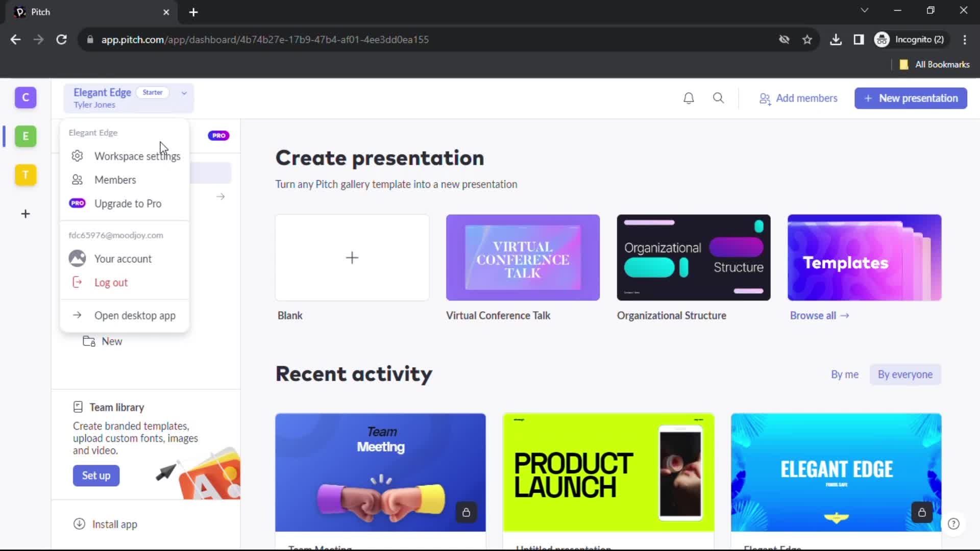Create New private folder
Viewport: 980px width, 551px height.
tap(103, 341)
